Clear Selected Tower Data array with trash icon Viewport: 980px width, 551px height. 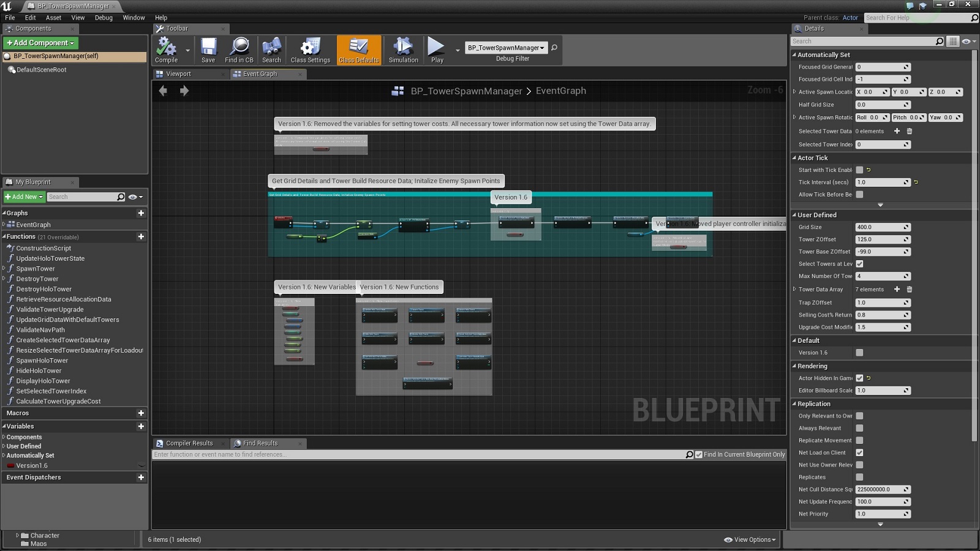pos(910,131)
